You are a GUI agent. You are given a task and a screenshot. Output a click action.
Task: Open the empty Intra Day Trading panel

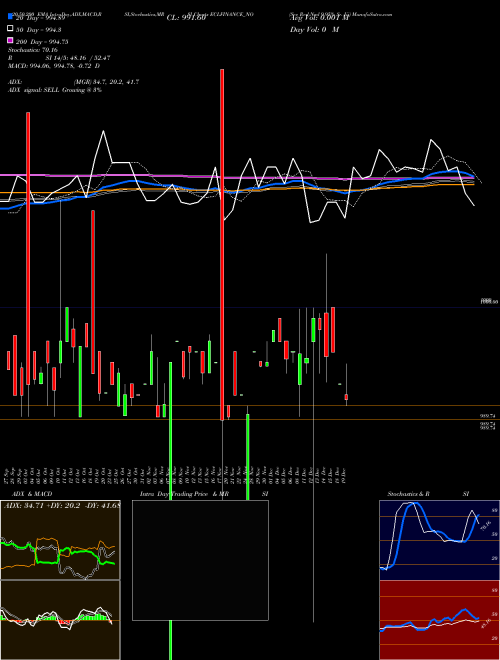pos(200,560)
